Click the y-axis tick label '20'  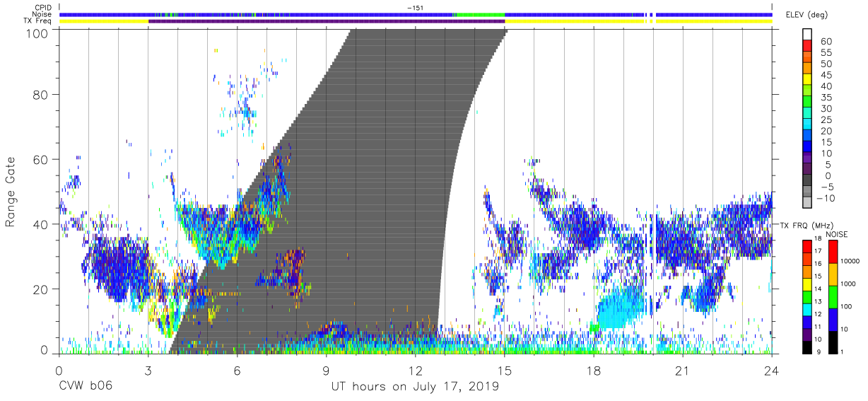pyautogui.click(x=42, y=289)
